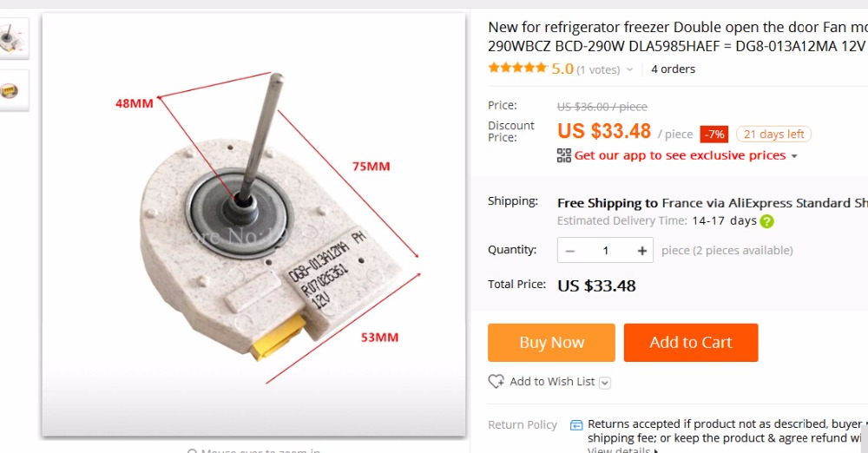
Task: Click the quantity input field
Action: click(606, 251)
